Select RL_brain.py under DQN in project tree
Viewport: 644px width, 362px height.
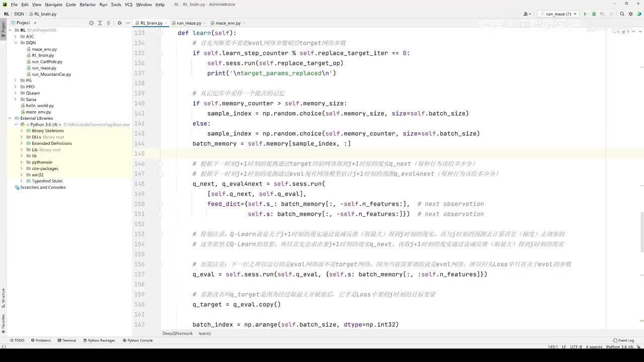pyautogui.click(x=43, y=55)
